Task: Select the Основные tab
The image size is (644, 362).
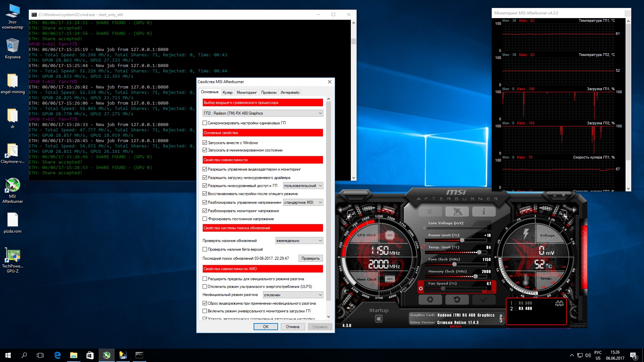Action: [210, 92]
